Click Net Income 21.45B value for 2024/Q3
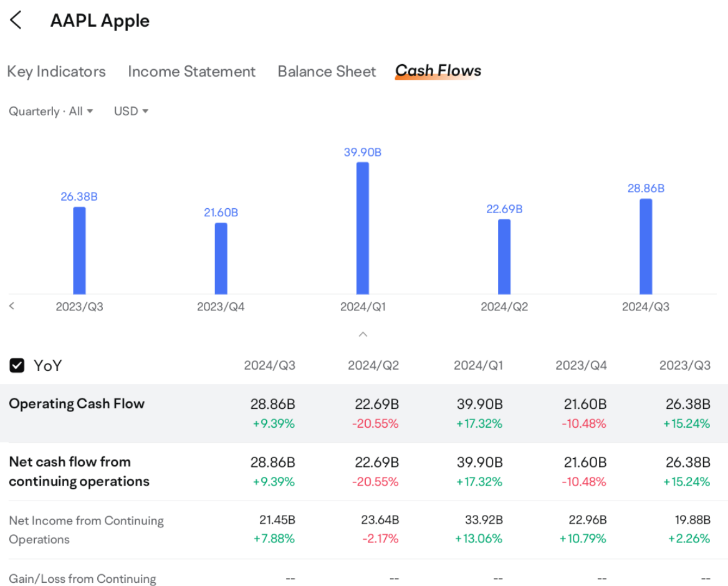The image size is (728, 586). click(277, 519)
